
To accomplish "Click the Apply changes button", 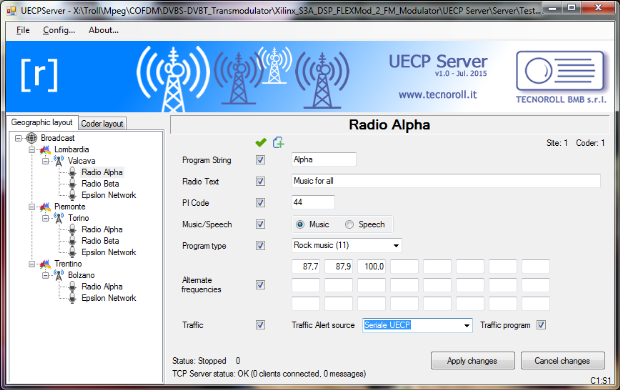I will tap(473, 361).
